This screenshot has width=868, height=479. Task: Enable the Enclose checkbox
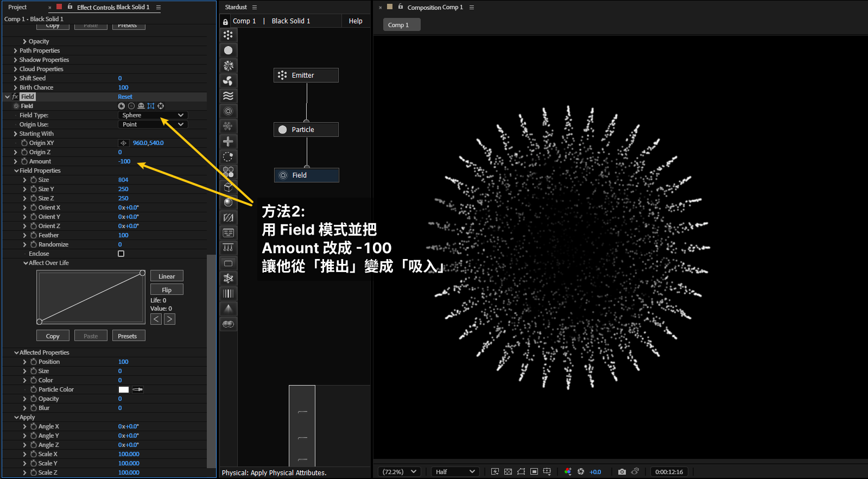coord(121,254)
